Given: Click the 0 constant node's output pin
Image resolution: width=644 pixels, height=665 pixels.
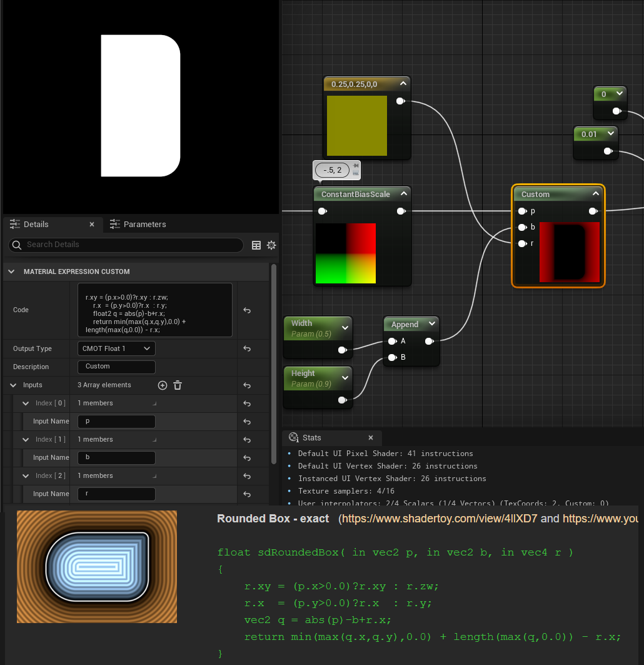Looking at the screenshot, I should (617, 111).
